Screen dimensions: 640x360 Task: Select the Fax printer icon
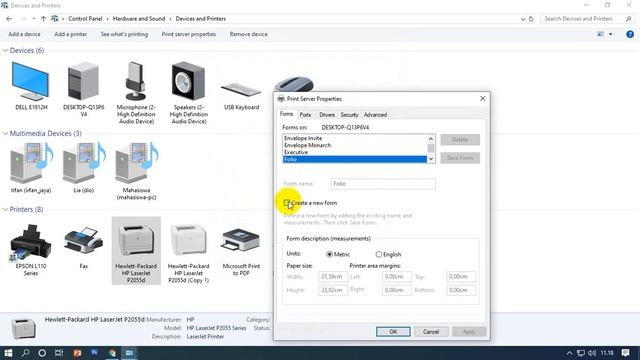pos(84,247)
